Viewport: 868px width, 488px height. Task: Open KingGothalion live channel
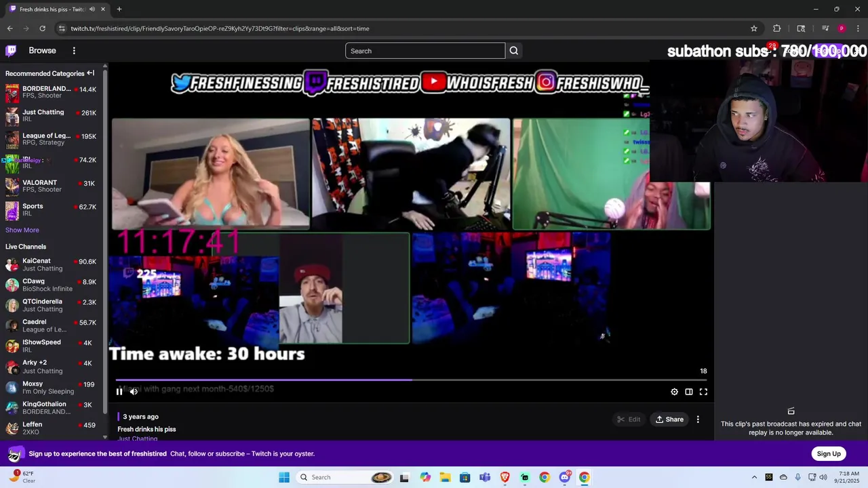(52, 408)
